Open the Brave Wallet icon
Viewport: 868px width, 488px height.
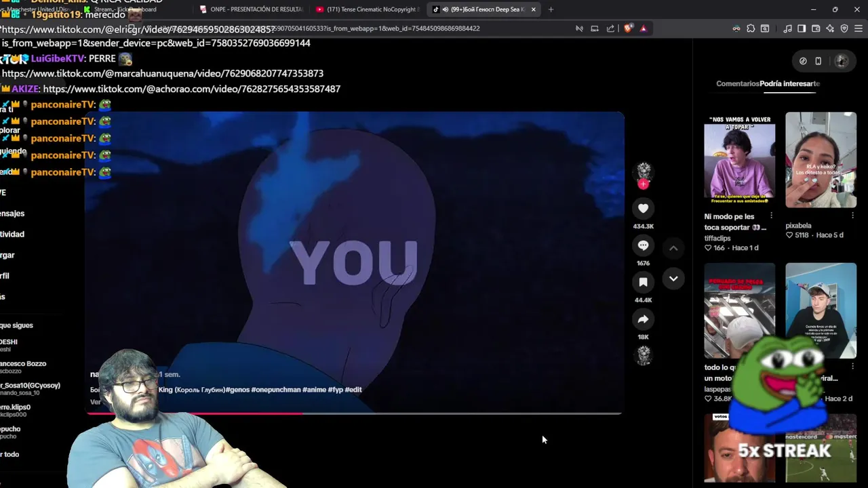[816, 28]
